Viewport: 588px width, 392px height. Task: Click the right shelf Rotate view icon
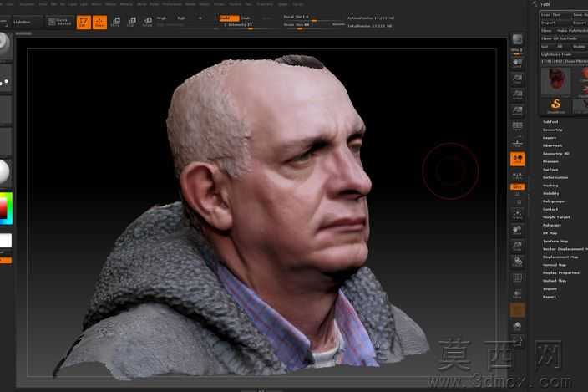[x=518, y=262]
